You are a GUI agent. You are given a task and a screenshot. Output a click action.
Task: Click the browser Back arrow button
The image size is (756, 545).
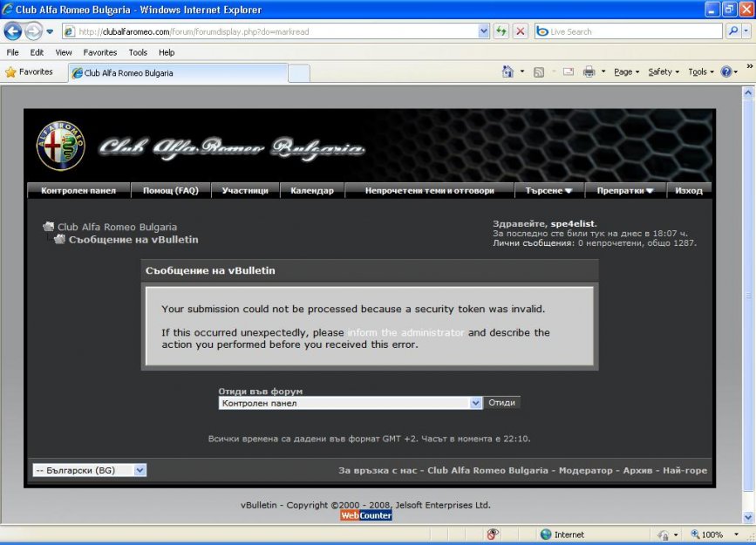[13, 31]
